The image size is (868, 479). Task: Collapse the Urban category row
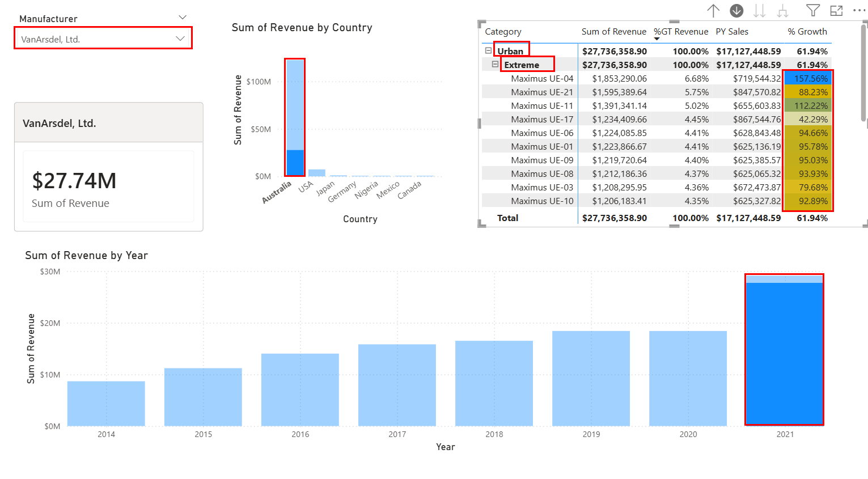pos(488,50)
